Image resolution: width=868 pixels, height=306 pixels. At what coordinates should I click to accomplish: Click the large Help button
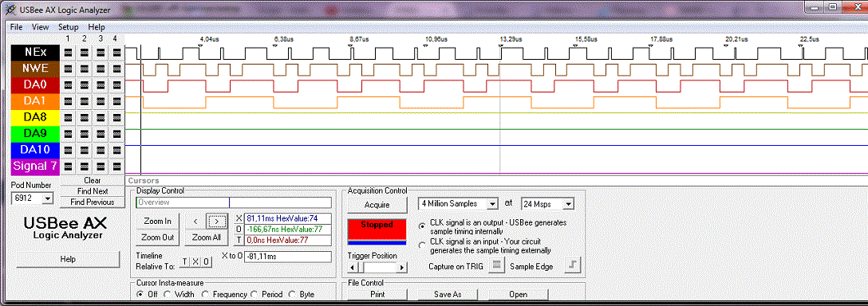pyautogui.click(x=68, y=260)
